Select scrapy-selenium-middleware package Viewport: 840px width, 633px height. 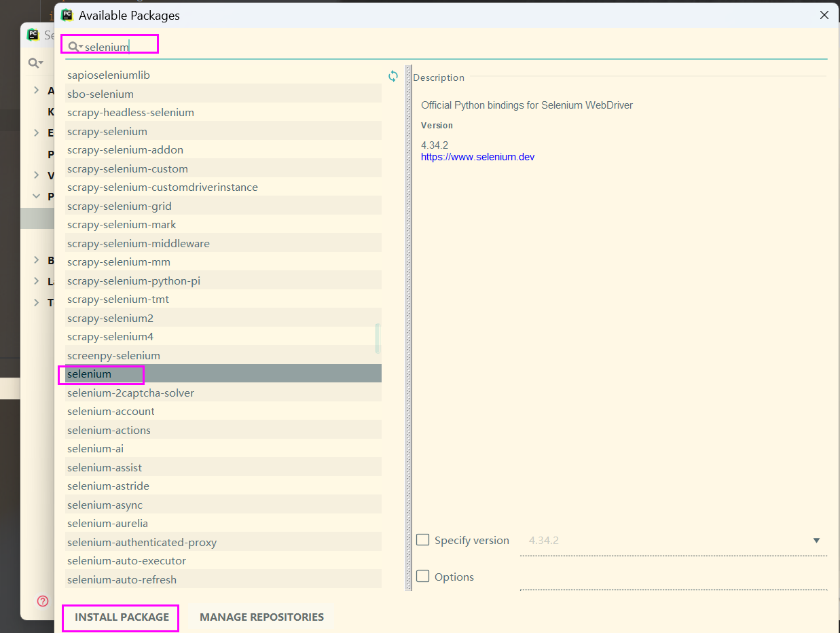pos(223,243)
